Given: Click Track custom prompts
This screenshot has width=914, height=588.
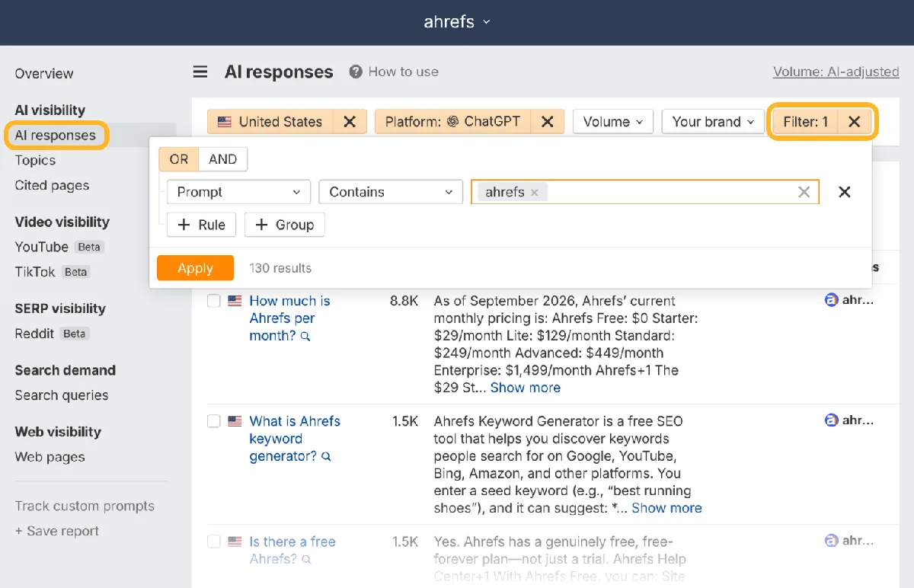Looking at the screenshot, I should coord(85,507).
